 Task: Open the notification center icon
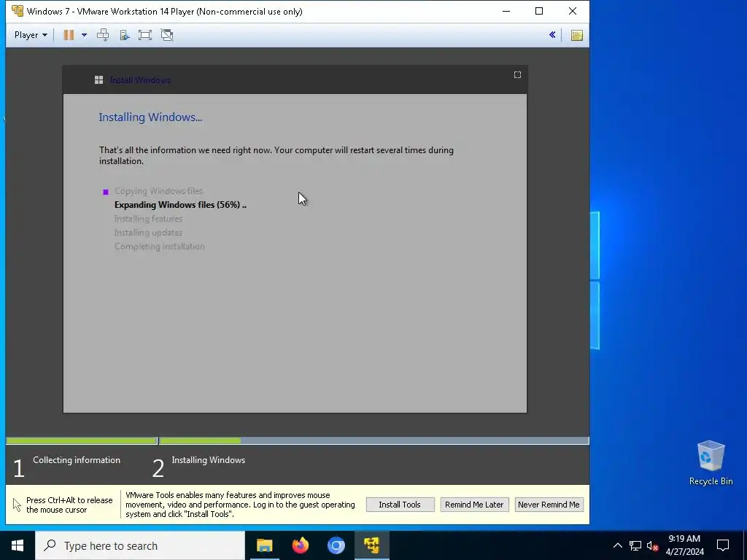[723, 545]
